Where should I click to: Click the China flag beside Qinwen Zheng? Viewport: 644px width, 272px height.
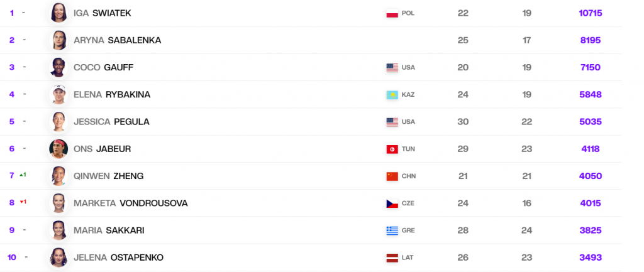(x=392, y=177)
